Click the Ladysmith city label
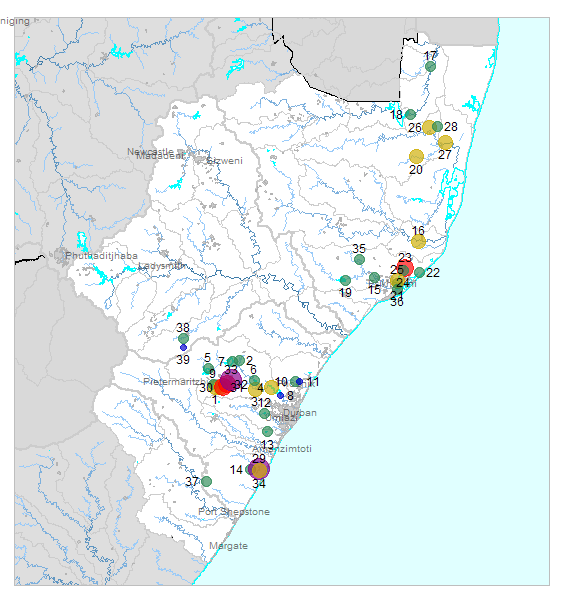 163,266
